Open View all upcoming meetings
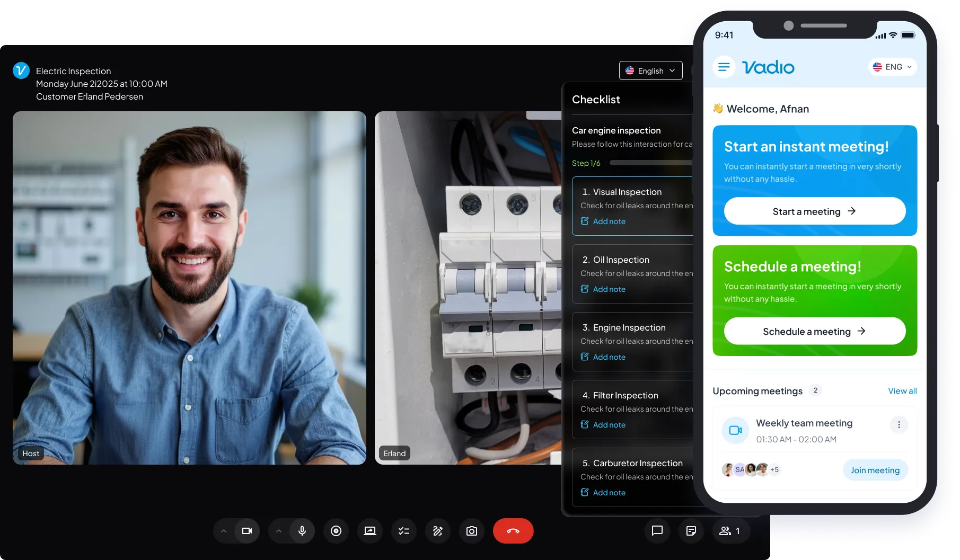This screenshot has width=960, height=560. 902,391
